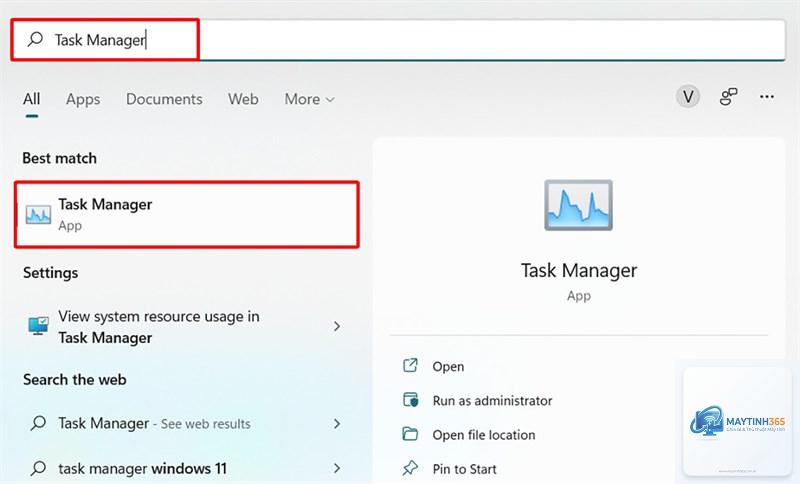The width and height of the screenshot is (800, 484).
Task: Click the Pin to Start pin icon
Action: 410,468
